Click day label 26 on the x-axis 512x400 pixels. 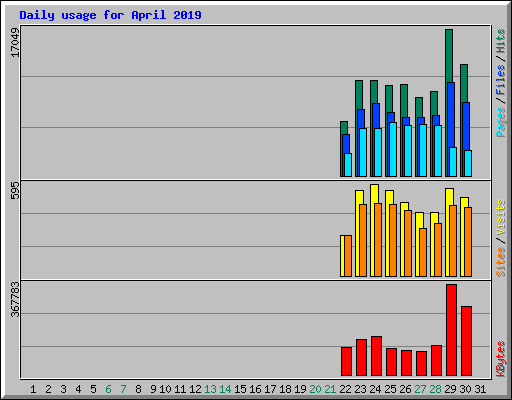pos(405,389)
